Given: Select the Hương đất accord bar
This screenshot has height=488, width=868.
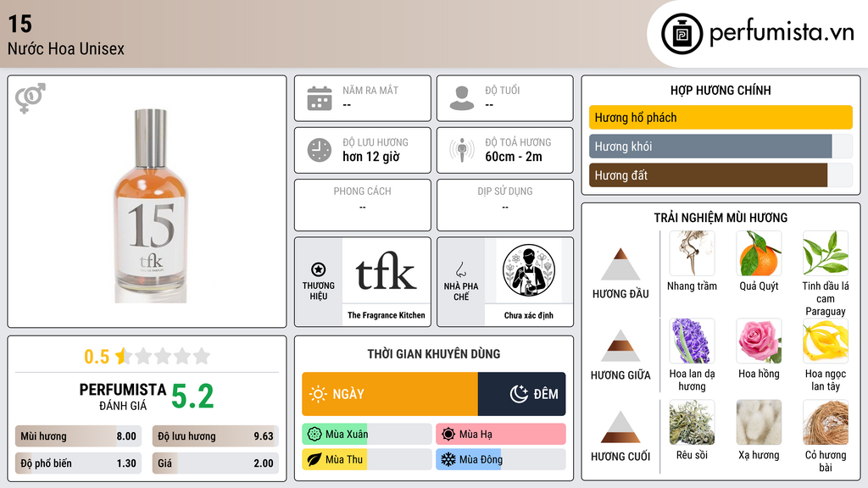Looking at the screenshot, I should (721, 175).
